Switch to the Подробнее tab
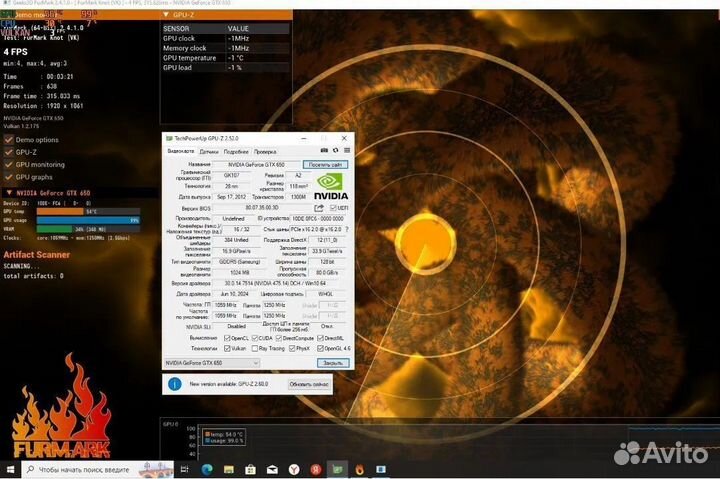Screen dimensions: 720x479 236,152
